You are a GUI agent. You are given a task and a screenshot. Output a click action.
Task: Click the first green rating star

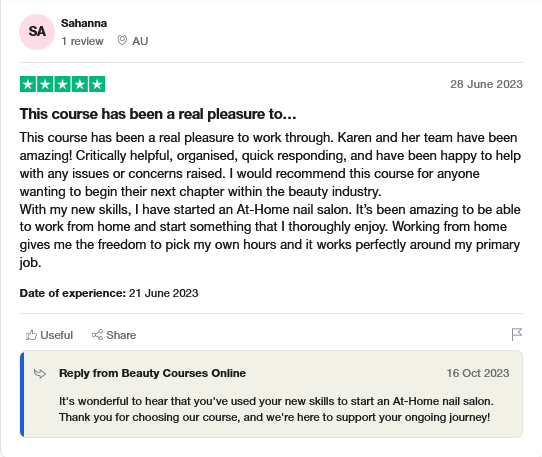[28, 84]
